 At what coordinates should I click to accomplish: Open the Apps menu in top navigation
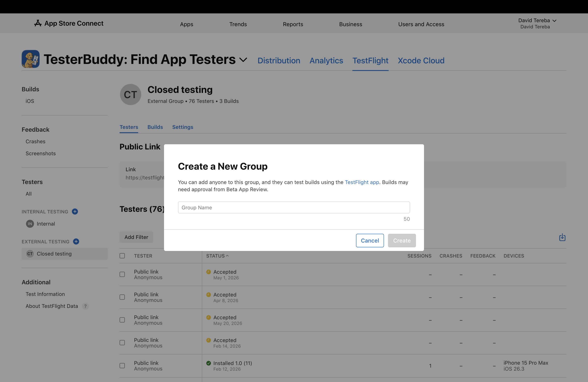click(x=187, y=24)
